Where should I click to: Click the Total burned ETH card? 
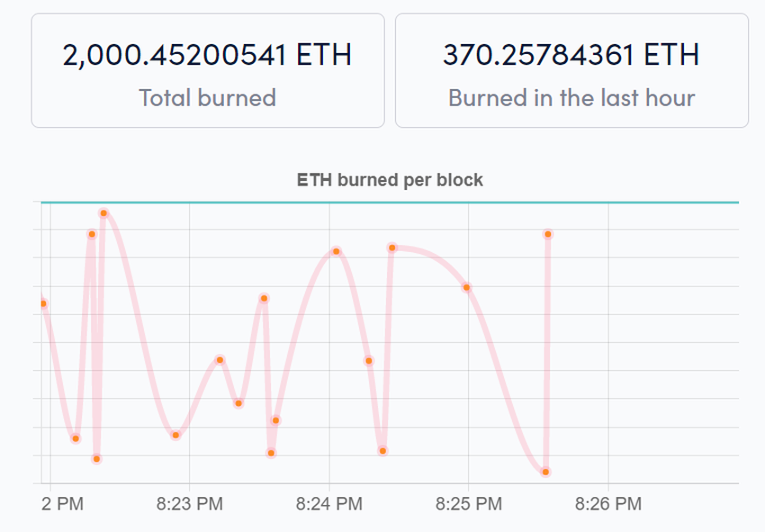click(x=208, y=71)
